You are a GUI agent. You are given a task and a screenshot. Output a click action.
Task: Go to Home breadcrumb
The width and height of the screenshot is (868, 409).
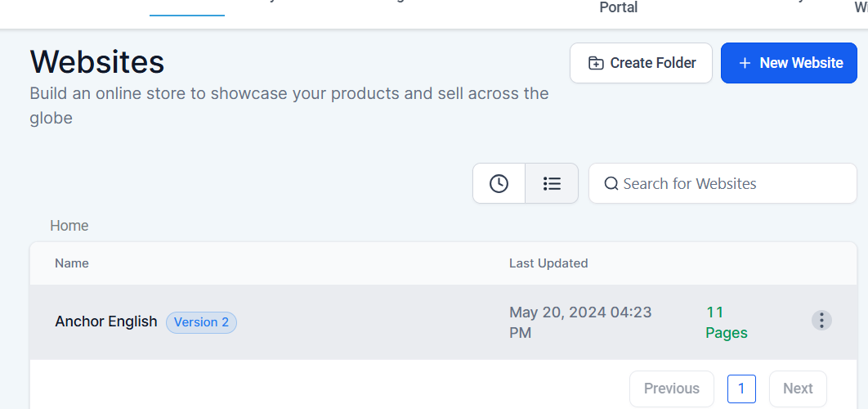[69, 226]
